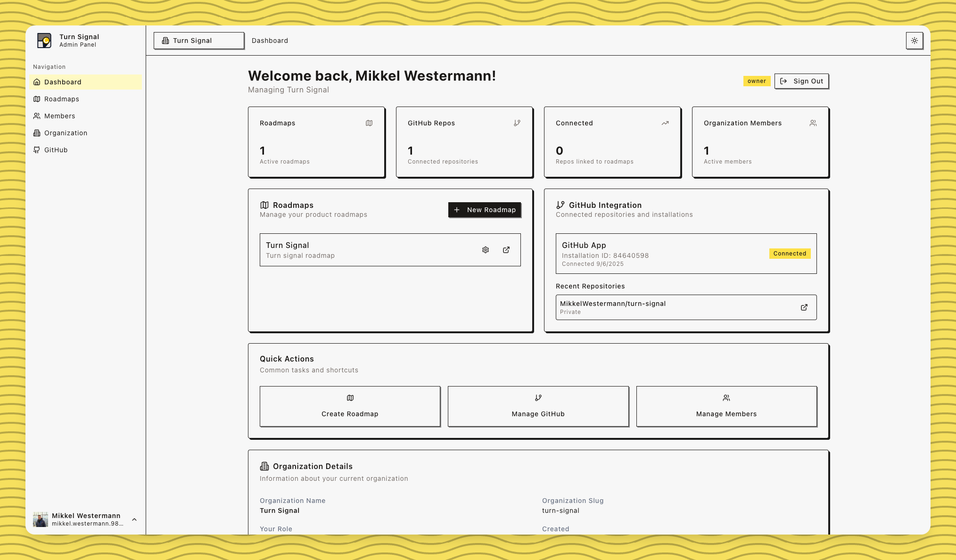This screenshot has height=560, width=956.
Task: Select the MikkelWestermann/turn-signal repository name
Action: (x=613, y=304)
